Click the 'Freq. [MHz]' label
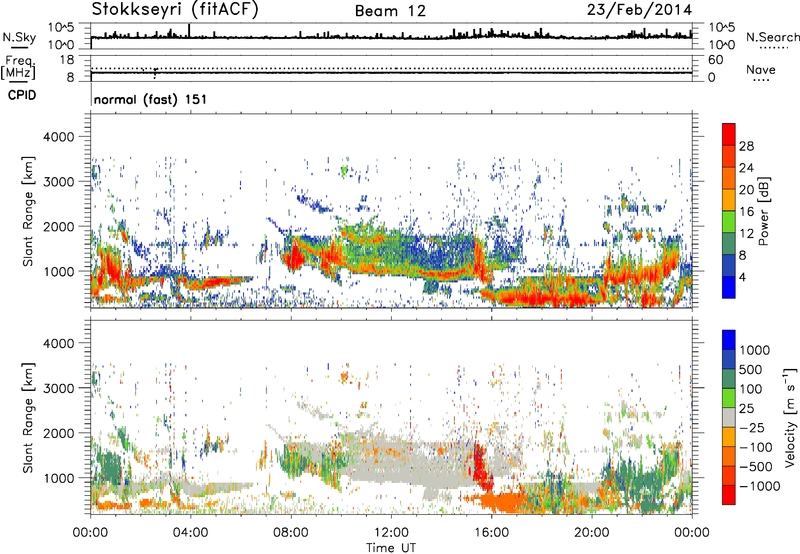 19,67
